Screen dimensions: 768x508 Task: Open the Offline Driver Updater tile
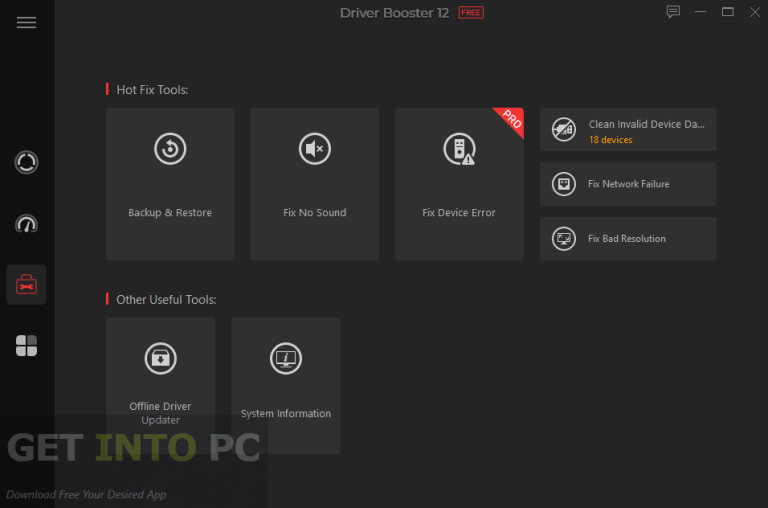(160, 385)
